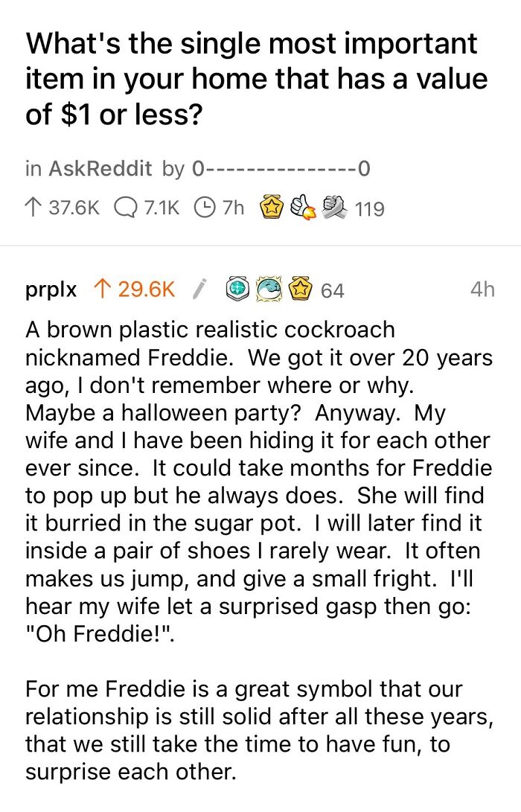Open the post title about $1 items
The width and height of the screenshot is (521, 812).
click(257, 79)
